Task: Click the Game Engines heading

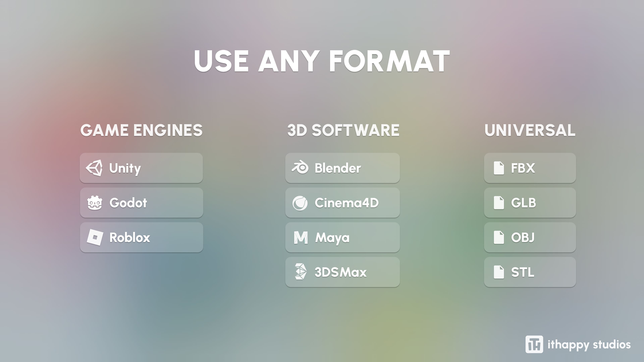Action: click(142, 130)
